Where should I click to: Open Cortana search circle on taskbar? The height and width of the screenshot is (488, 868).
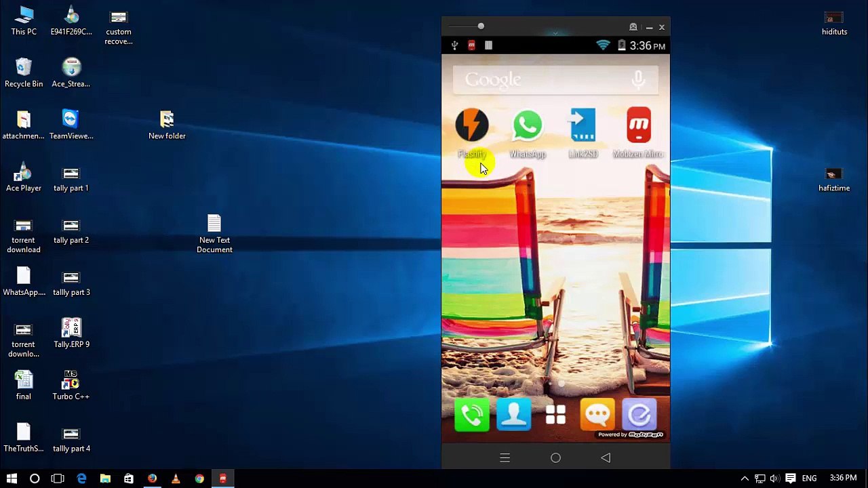point(35,479)
